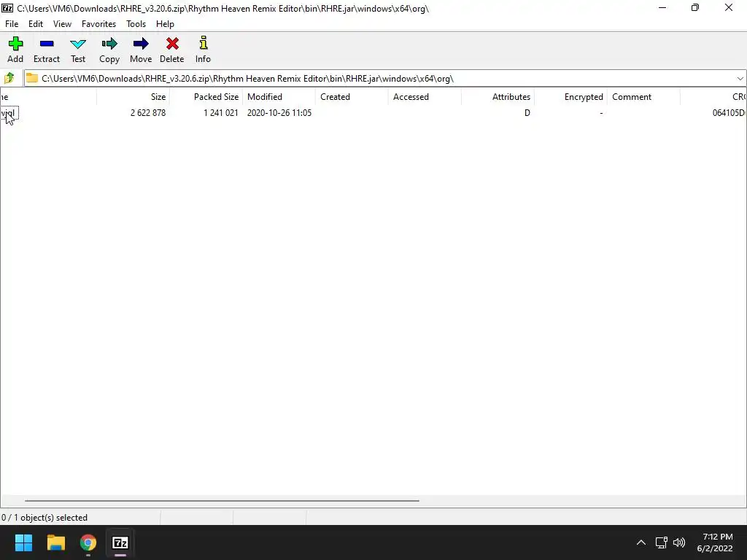Open the Windows Start menu
Screen dimensions: 747x560
[23, 542]
